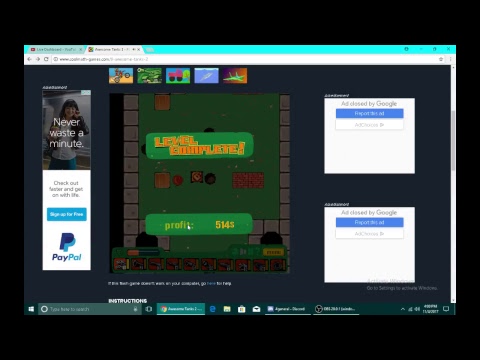Close the Live Dashboard YouTube tab
Screen dimensions: 480x360
tap(80, 49)
